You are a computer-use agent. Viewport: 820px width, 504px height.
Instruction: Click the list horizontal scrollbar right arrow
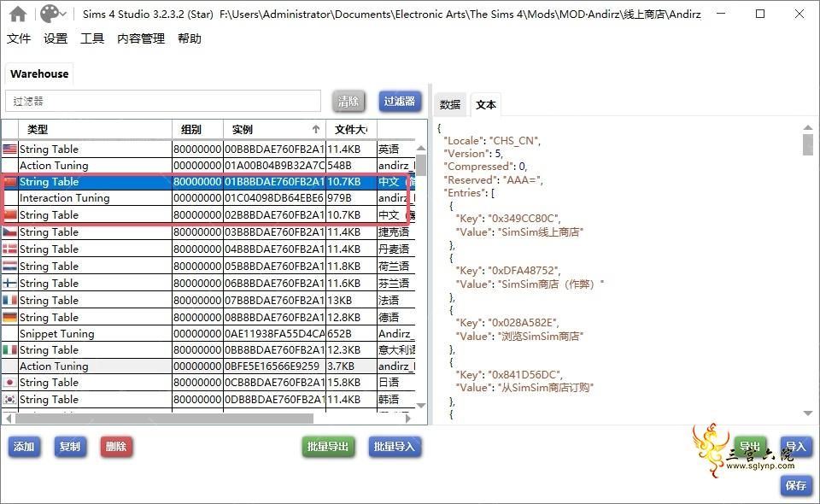coord(407,419)
